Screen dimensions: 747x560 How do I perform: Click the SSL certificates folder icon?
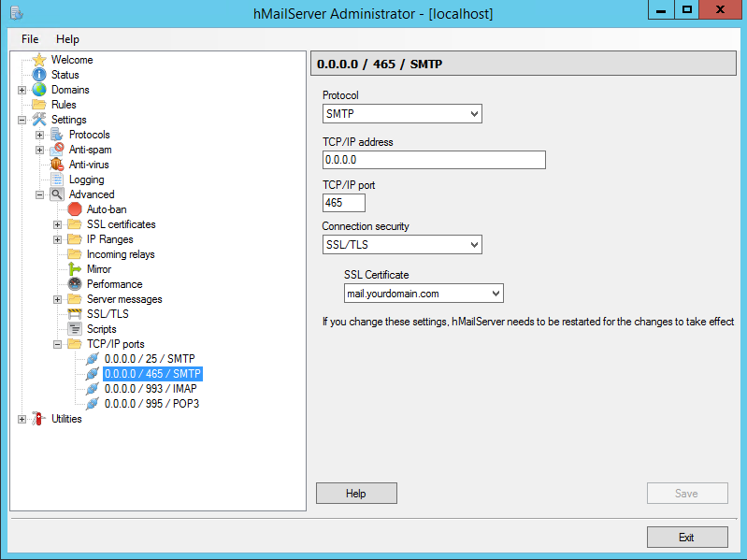pyautogui.click(x=75, y=224)
